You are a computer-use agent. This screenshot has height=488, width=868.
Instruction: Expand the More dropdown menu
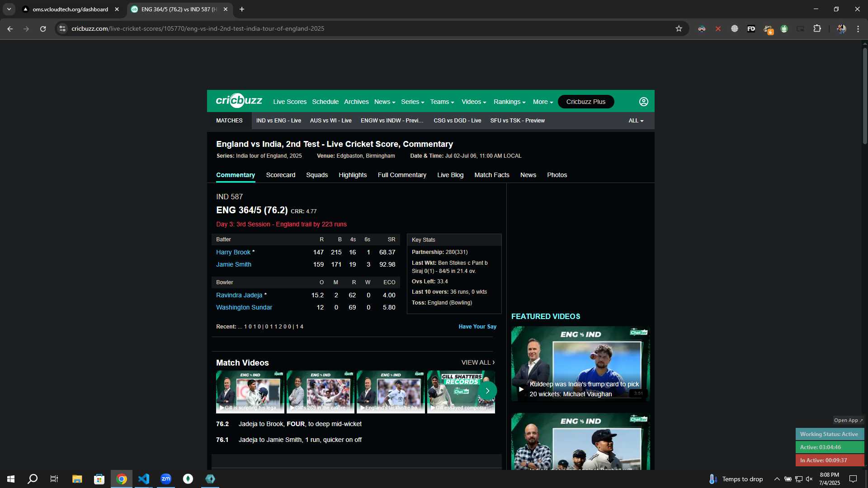coord(543,102)
